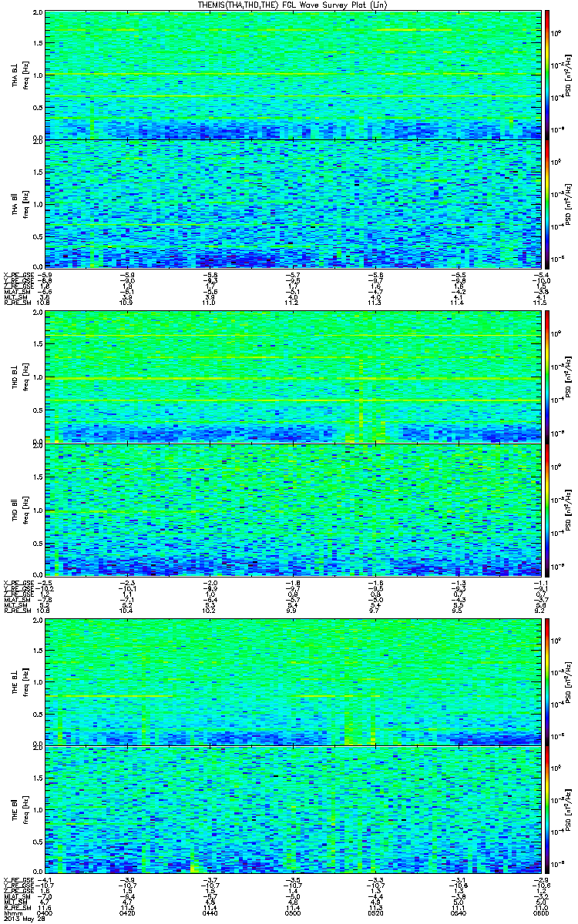Click the THE B-perp PSD color bar
This screenshot has height=924, width=578.
[x=546, y=681]
